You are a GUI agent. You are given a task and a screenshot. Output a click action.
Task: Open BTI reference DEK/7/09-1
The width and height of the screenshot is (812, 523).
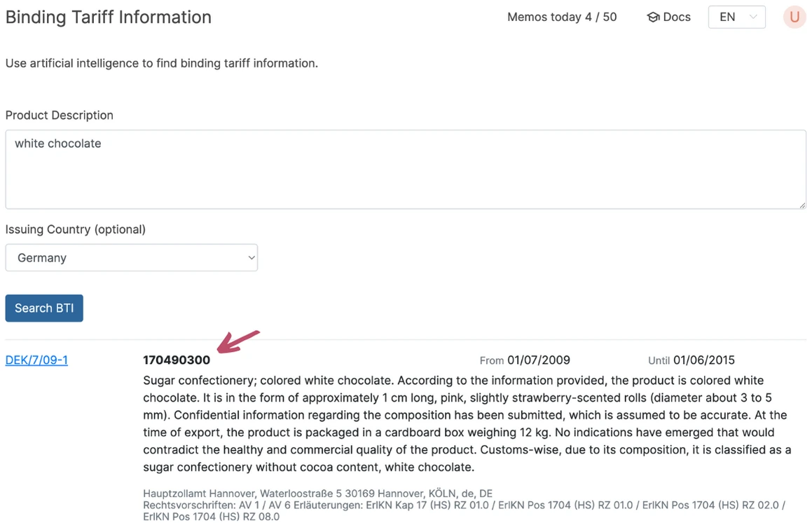[x=36, y=360]
